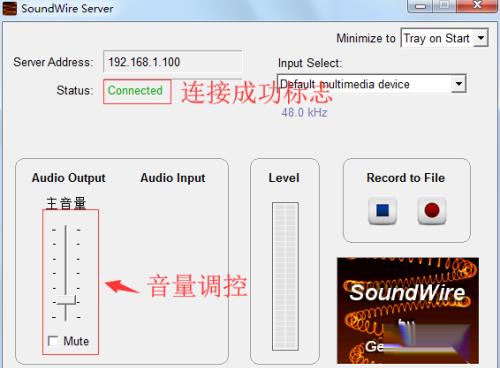This screenshot has width=500, height=368.
Task: Click the Record to File heading
Action: point(406,178)
